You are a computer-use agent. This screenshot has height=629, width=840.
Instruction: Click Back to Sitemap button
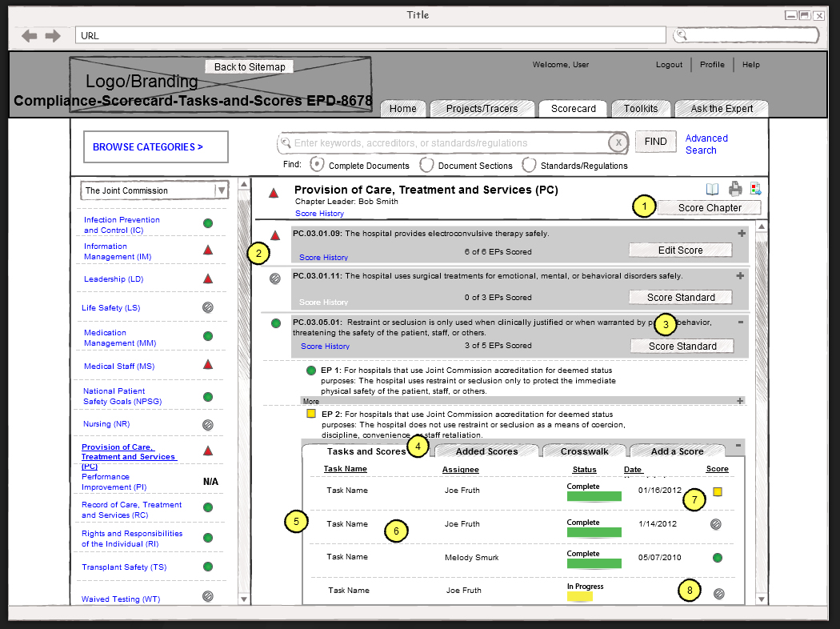249,66
